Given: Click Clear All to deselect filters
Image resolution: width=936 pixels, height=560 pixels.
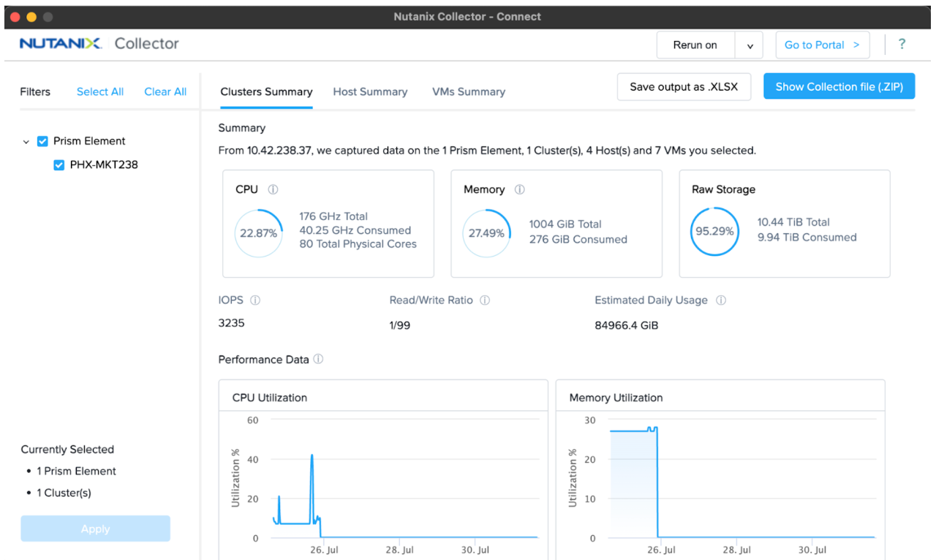Looking at the screenshot, I should coord(165,91).
